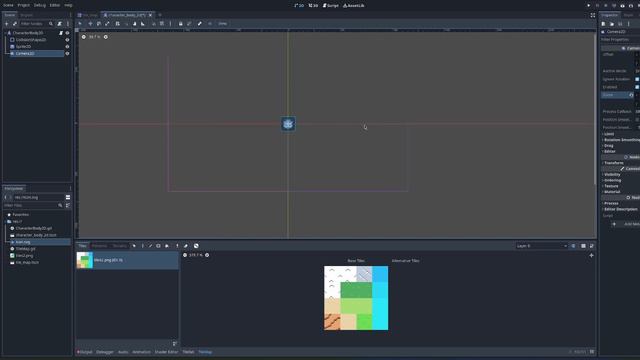Image resolution: width=640 pixels, height=360 pixels.
Task: Toggle highlight selected TileMap layer button
Action: (x=573, y=246)
